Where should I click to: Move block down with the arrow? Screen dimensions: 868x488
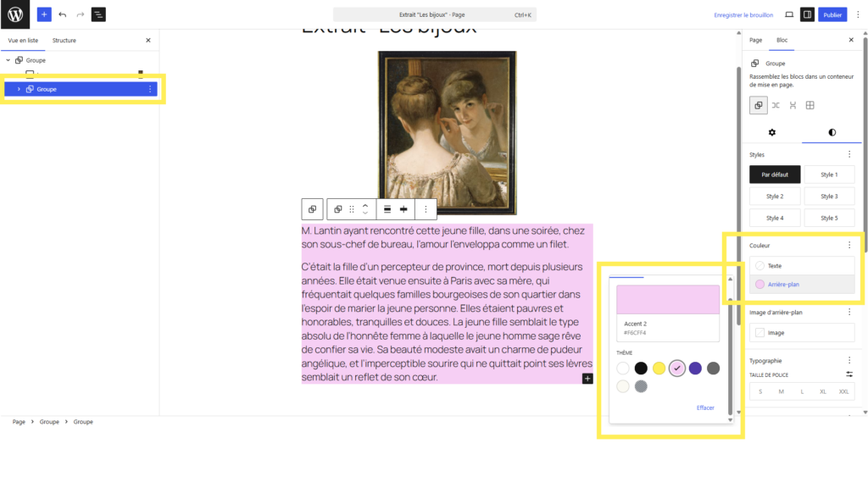coord(365,213)
